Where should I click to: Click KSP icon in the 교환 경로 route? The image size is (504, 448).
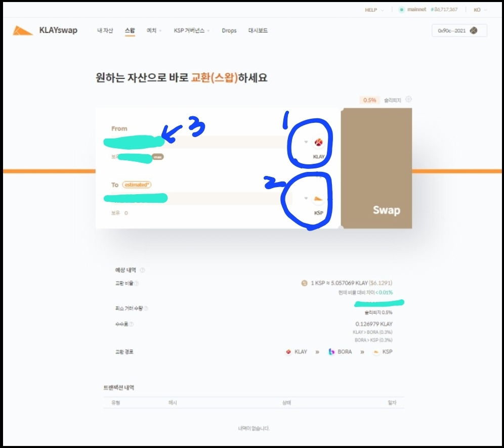click(x=376, y=352)
